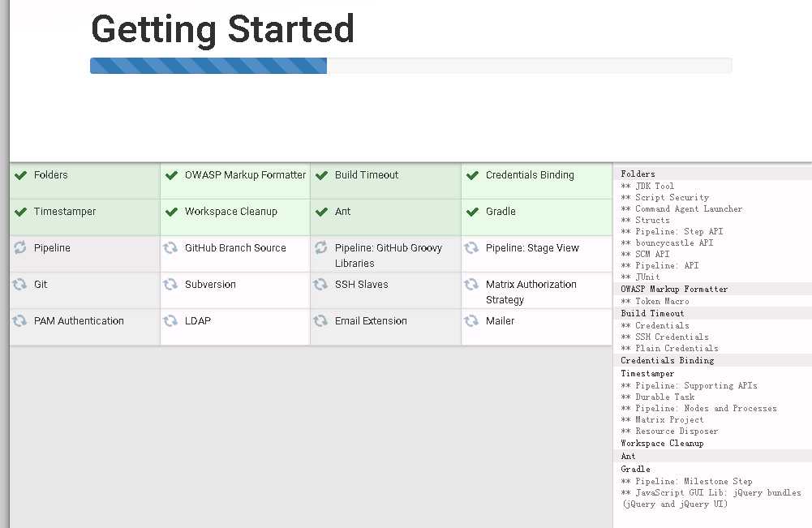Select the Matrix Authorization Strategy label
The image size is (812, 528).
[531, 292]
